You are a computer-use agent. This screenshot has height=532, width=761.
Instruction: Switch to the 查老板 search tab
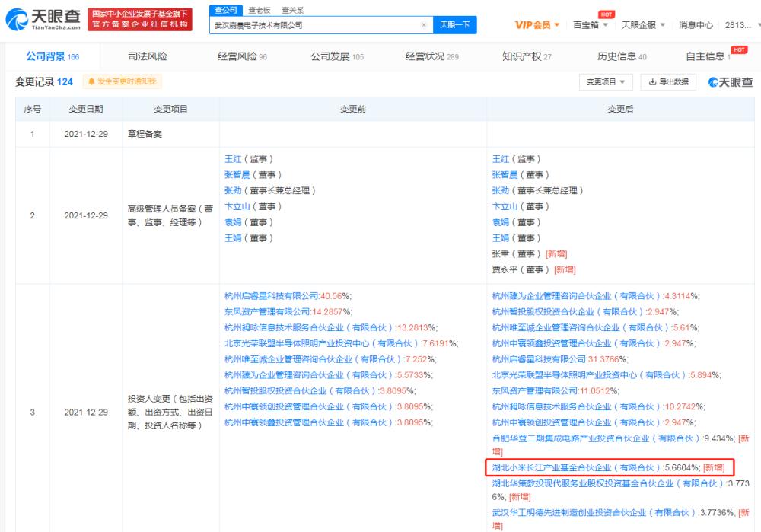pyautogui.click(x=260, y=10)
